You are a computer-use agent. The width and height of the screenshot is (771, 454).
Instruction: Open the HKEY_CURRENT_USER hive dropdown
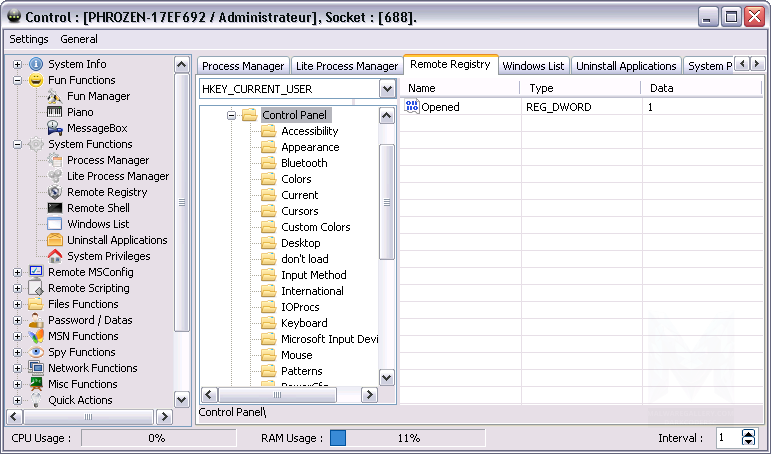tap(387, 89)
